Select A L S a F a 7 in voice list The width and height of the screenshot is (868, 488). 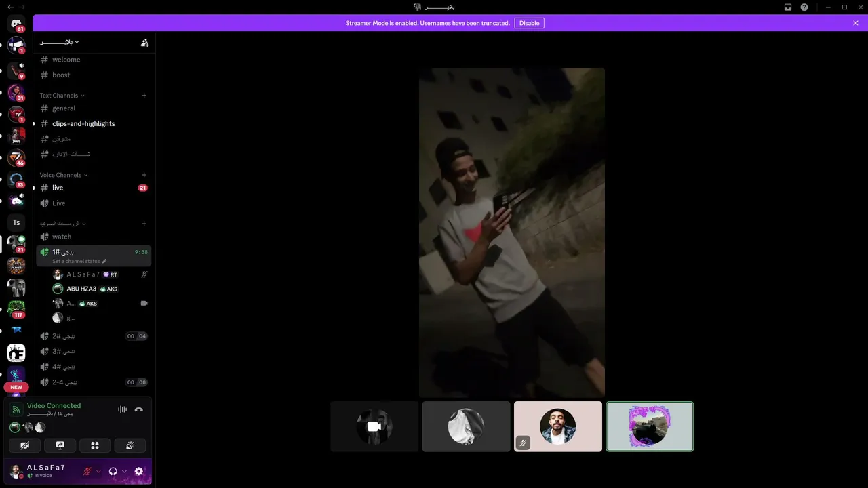100,274
